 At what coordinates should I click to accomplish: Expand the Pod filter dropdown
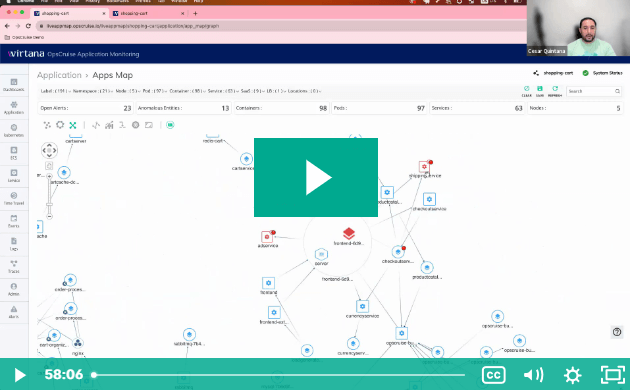(x=155, y=91)
